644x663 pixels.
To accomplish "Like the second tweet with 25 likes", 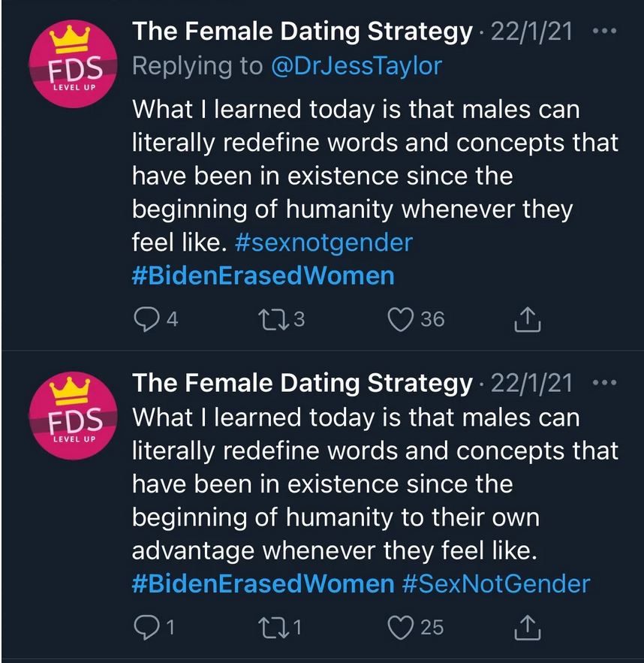I will click(402, 626).
